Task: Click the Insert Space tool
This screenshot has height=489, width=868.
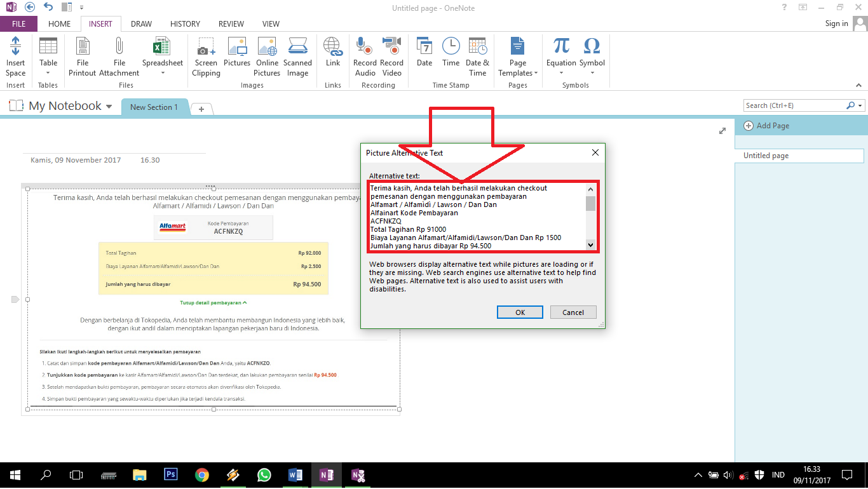Action: (15, 57)
